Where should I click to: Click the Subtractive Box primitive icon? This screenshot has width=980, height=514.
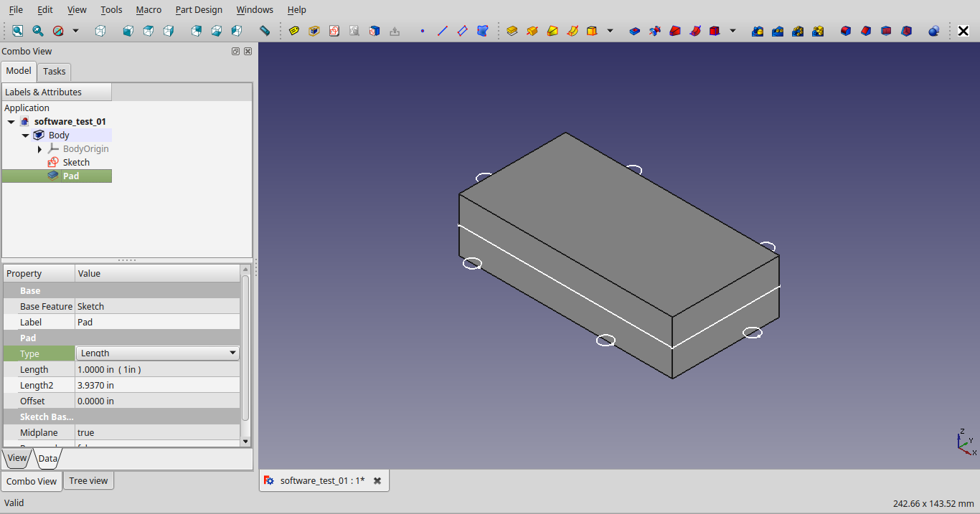point(715,31)
